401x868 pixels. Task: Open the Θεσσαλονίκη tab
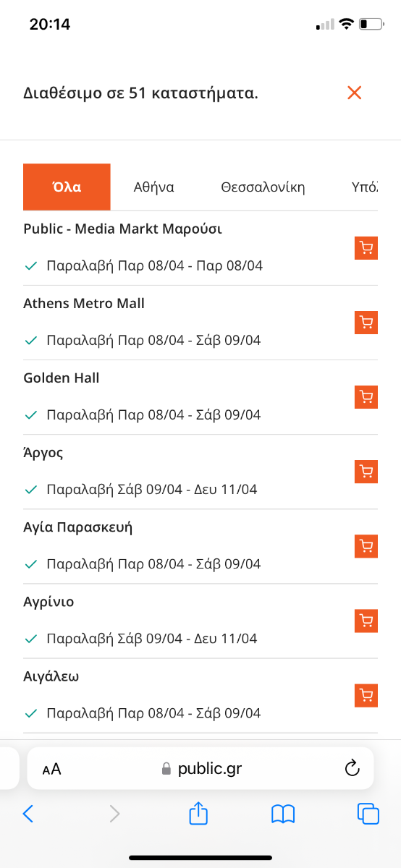pyautogui.click(x=263, y=187)
